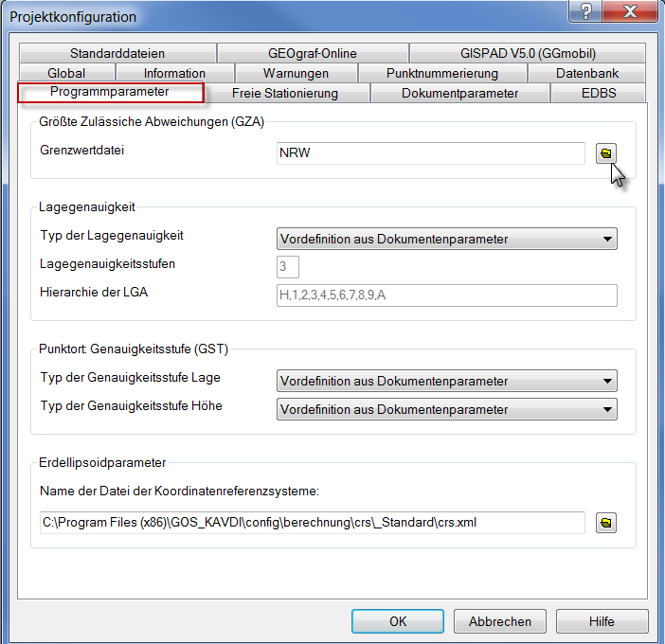Click the Hilfe button
The height and width of the screenshot is (644, 665).
coord(602,621)
